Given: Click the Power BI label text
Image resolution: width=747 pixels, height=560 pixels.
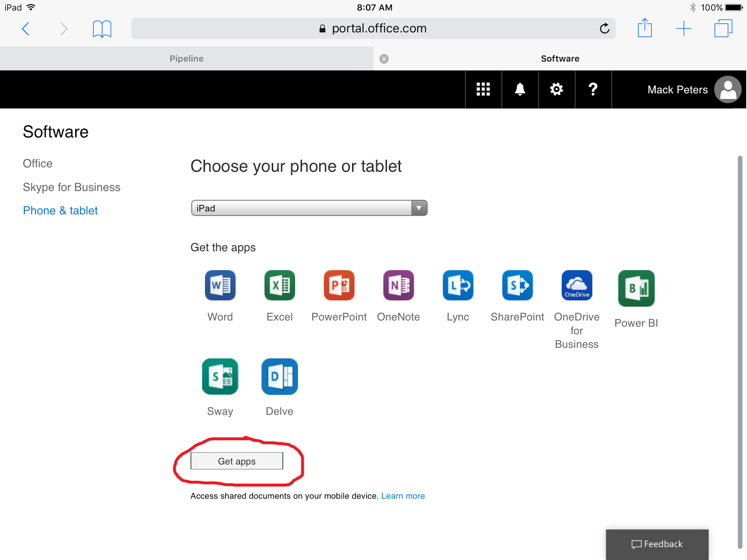Looking at the screenshot, I should (636, 323).
